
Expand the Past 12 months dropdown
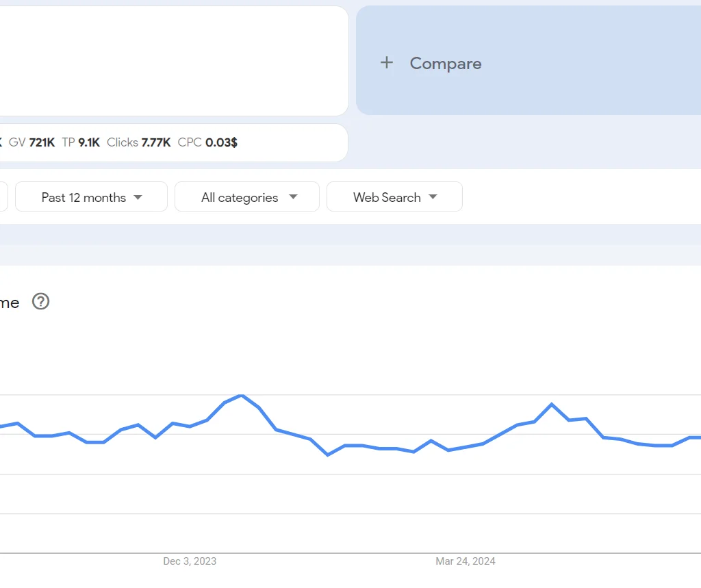[90, 196]
